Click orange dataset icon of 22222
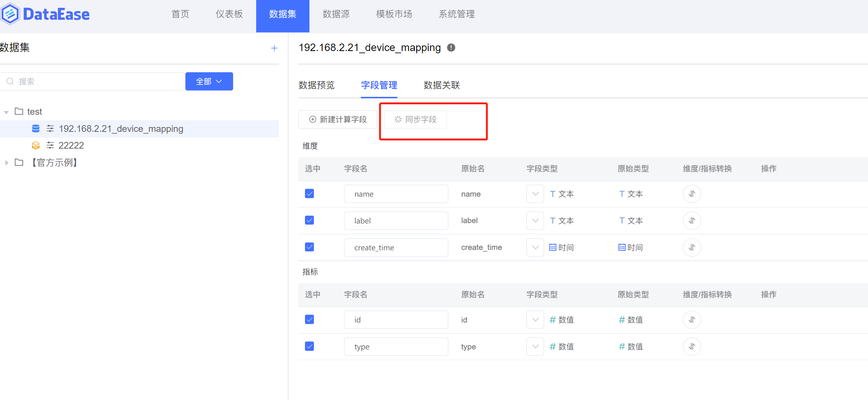 [x=36, y=145]
